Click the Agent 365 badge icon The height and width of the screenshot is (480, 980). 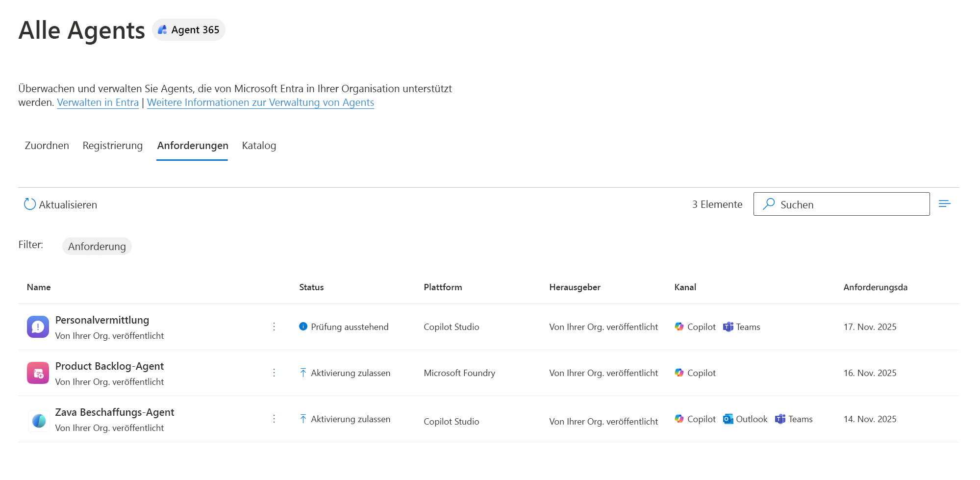[162, 30]
